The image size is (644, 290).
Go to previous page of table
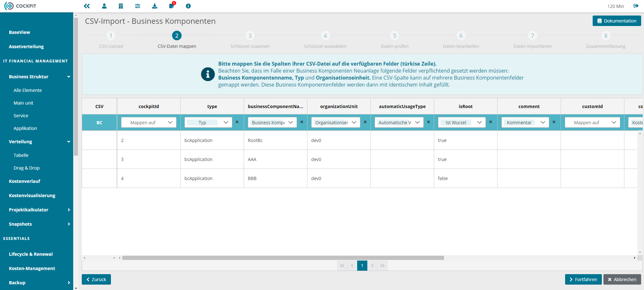(352, 266)
